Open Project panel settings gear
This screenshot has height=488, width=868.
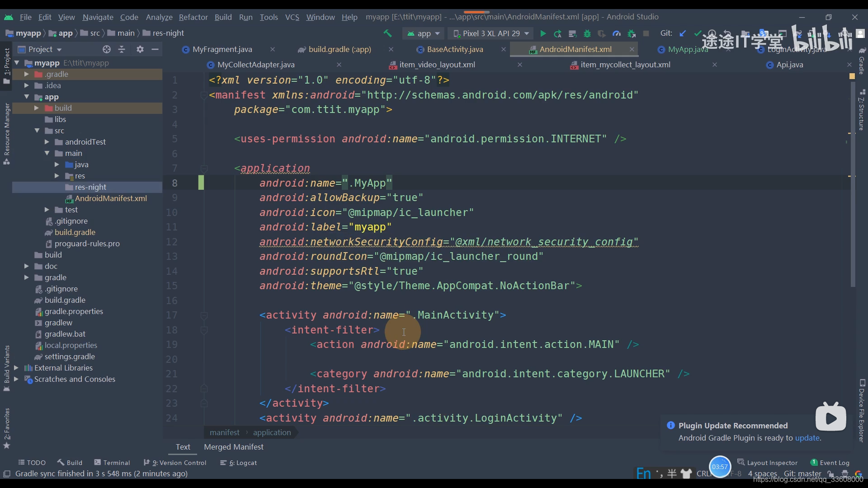tap(140, 49)
